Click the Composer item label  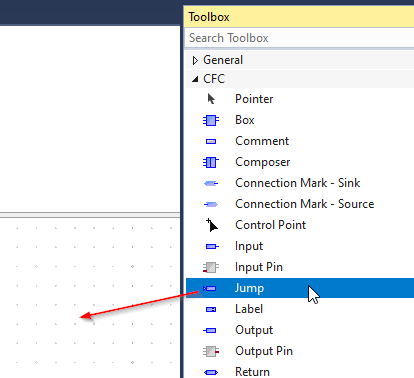click(x=263, y=162)
